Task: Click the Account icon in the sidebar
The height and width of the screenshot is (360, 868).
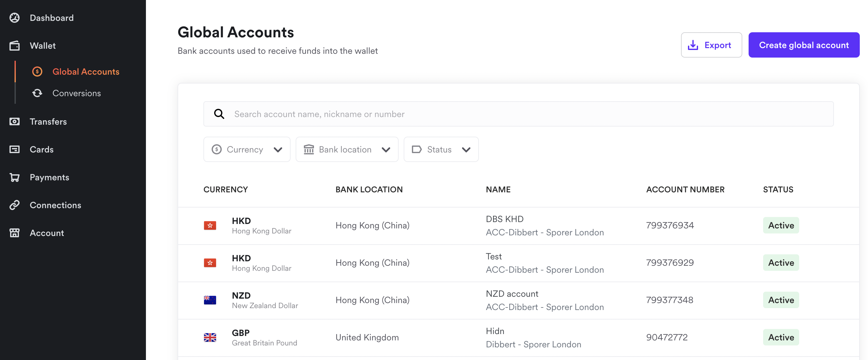Action: [x=15, y=233]
